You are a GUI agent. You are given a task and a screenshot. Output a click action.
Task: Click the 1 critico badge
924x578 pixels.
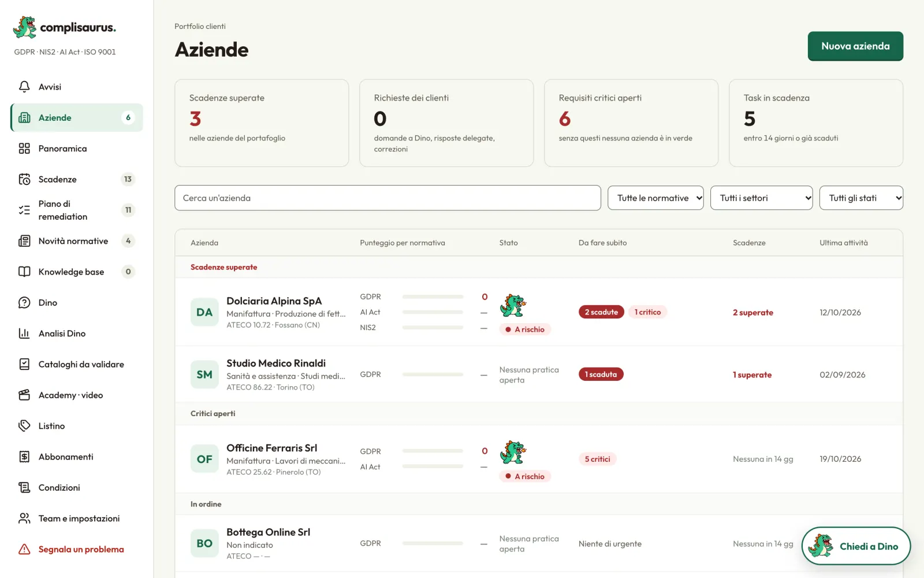pos(647,312)
